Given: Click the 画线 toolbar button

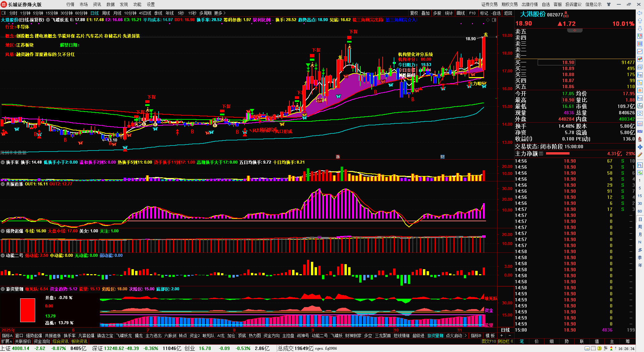Looking at the screenshot, I should click(461, 13).
